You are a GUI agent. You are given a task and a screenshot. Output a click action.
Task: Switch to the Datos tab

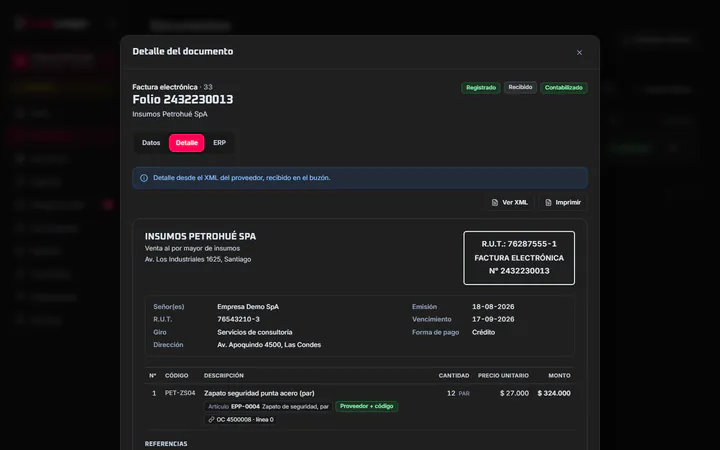point(151,143)
